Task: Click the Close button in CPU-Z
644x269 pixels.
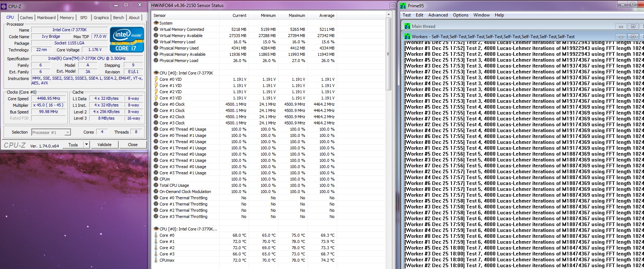Action: 133,145
